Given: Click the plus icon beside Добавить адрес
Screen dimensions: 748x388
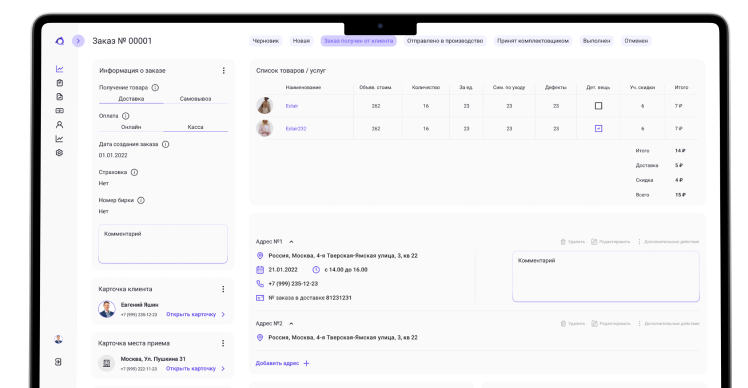Looking at the screenshot, I should click(x=306, y=363).
